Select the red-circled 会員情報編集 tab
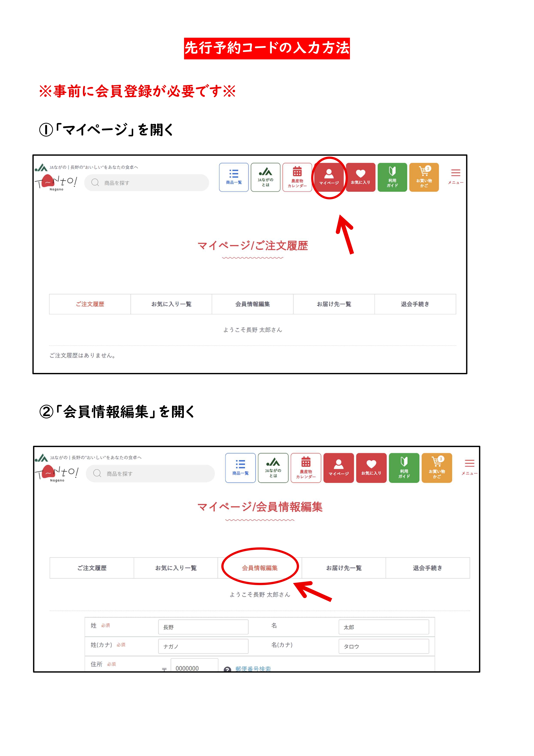The height and width of the screenshot is (756, 534). click(260, 568)
